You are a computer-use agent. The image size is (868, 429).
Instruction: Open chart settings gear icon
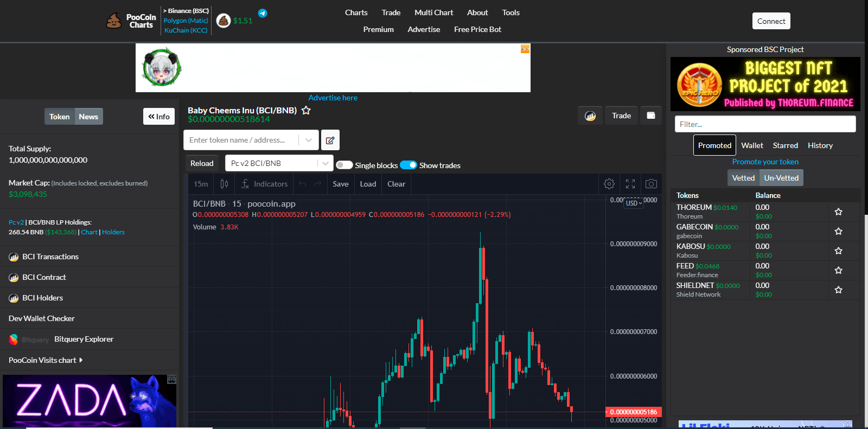point(609,184)
